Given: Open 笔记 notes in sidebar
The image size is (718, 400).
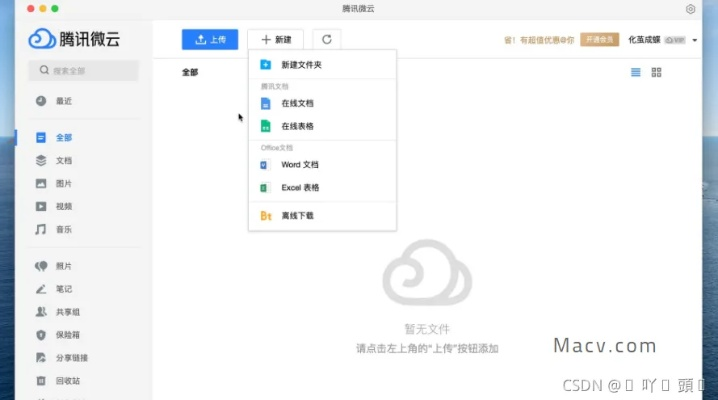Looking at the screenshot, I should (64, 289).
